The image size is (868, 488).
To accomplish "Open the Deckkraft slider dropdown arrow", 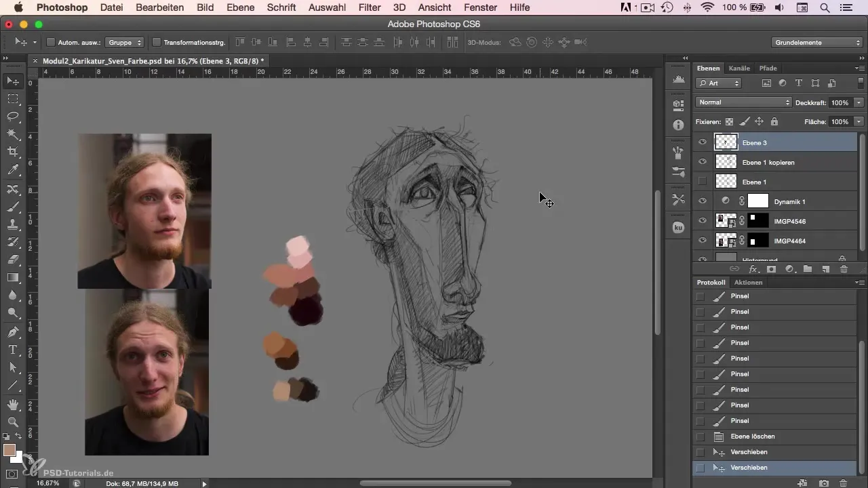I will pos(859,102).
